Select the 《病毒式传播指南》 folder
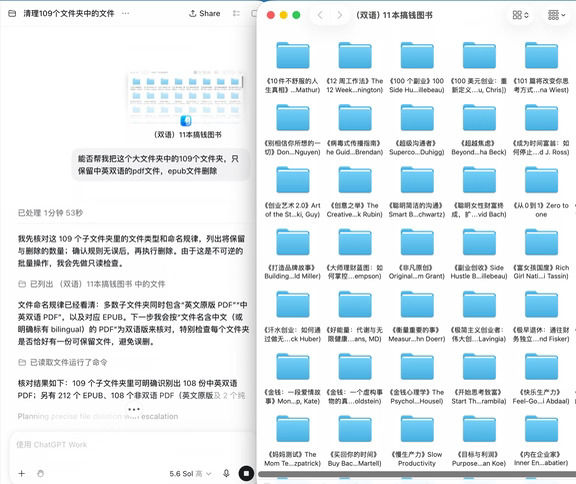The image size is (576, 484). click(355, 118)
